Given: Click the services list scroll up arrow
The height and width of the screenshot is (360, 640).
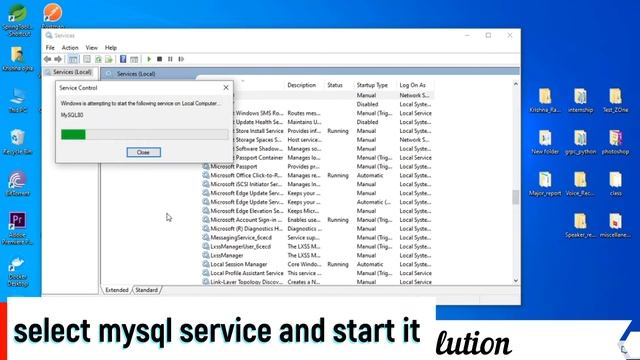Looking at the screenshot, I should 516,84.
